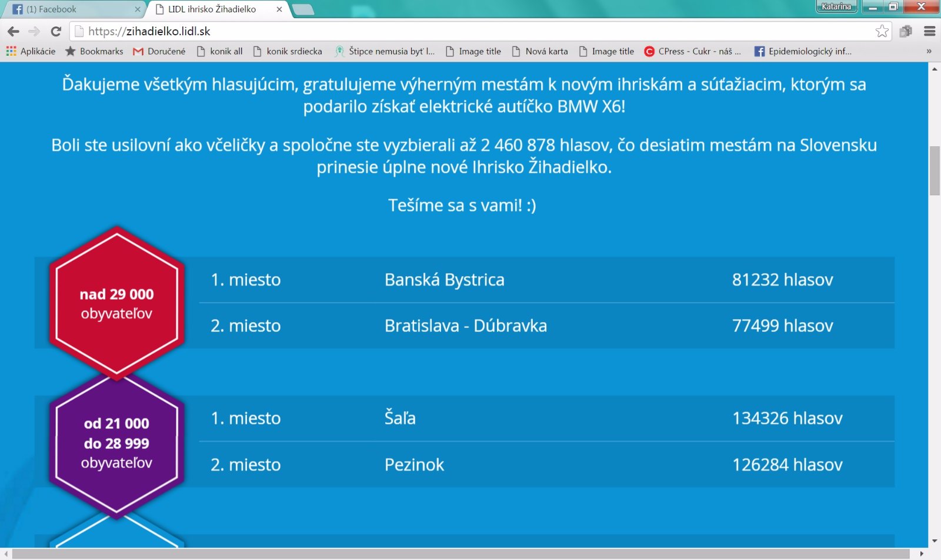The width and height of the screenshot is (941, 560).
Task: Click the red nad 29 000 obyvateľov hexagon
Action: point(116,303)
